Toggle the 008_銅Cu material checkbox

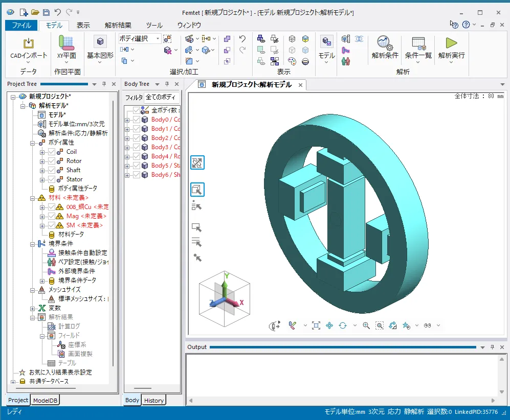pyautogui.click(x=52, y=207)
